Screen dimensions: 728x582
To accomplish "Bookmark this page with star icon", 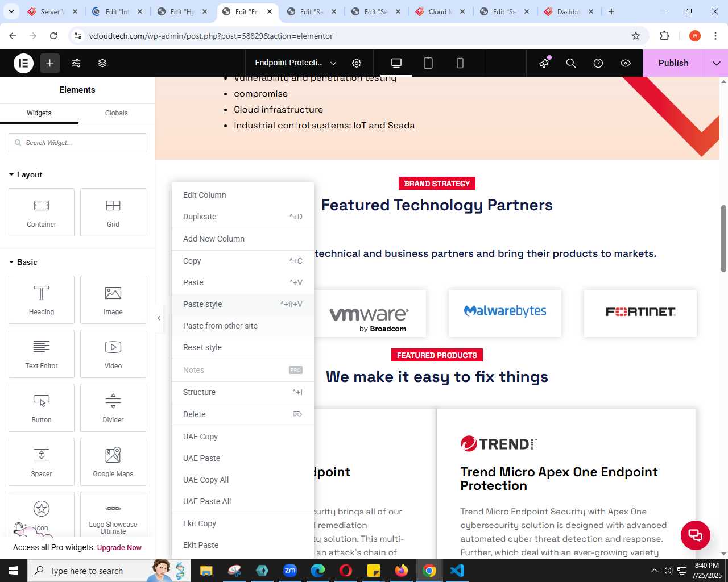I will click(x=636, y=36).
